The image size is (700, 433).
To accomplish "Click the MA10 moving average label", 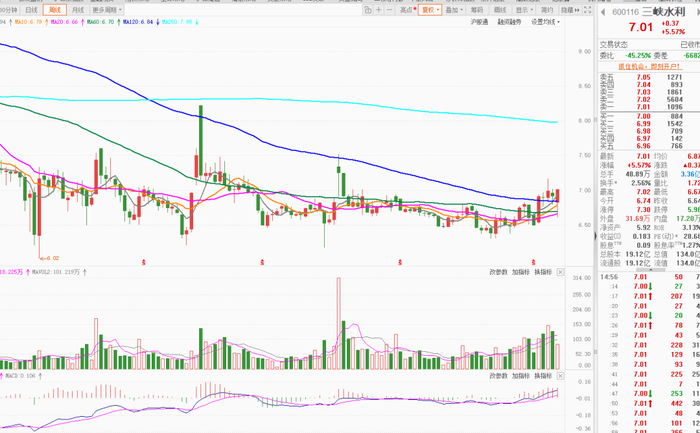I will point(28,22).
